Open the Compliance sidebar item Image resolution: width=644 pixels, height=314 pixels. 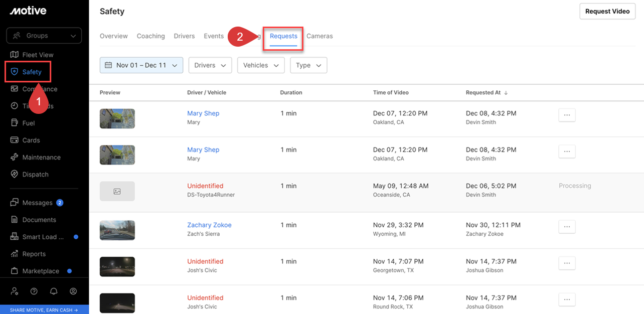[x=34, y=89]
